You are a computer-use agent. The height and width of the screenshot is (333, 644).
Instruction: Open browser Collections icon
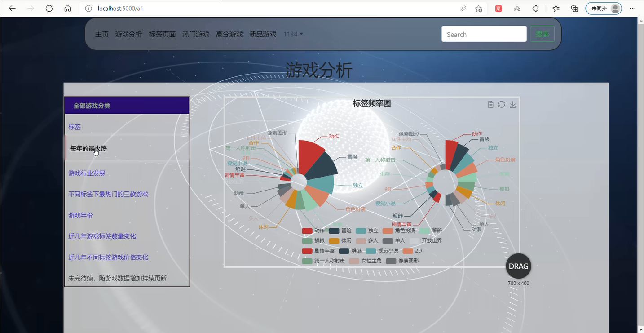pyautogui.click(x=574, y=9)
